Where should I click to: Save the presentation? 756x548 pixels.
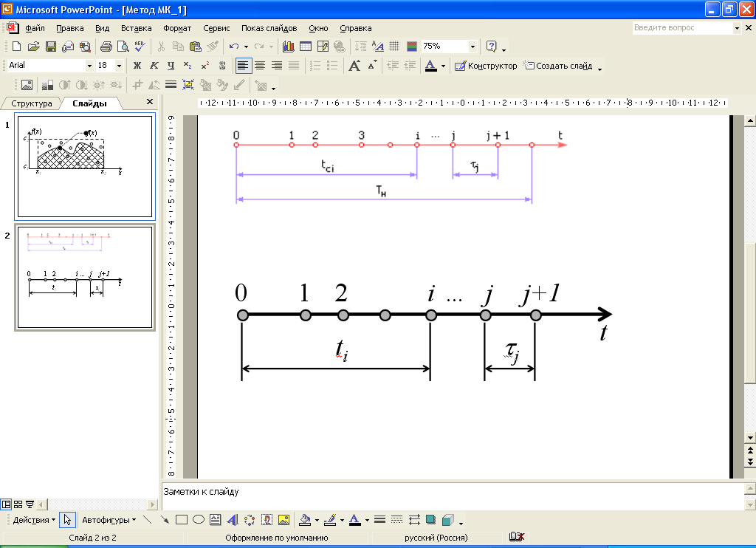[x=51, y=47]
